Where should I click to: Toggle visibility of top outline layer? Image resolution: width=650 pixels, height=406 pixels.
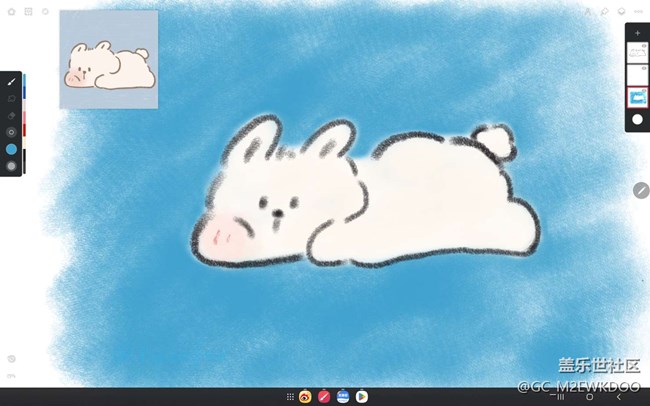click(645, 45)
